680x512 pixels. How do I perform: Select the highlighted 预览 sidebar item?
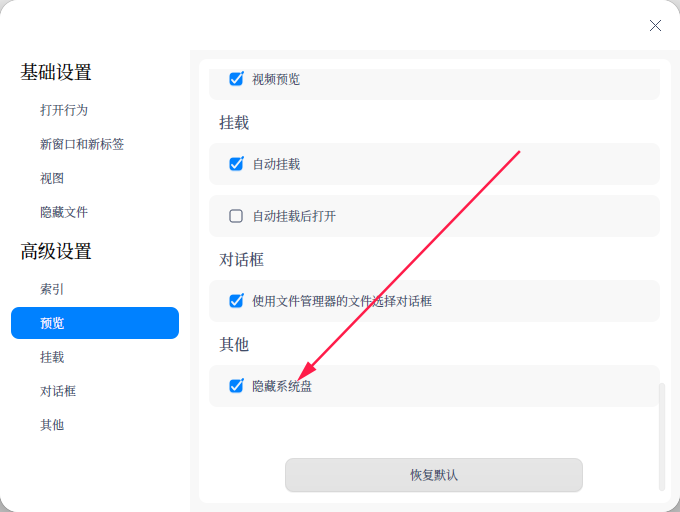(x=95, y=323)
